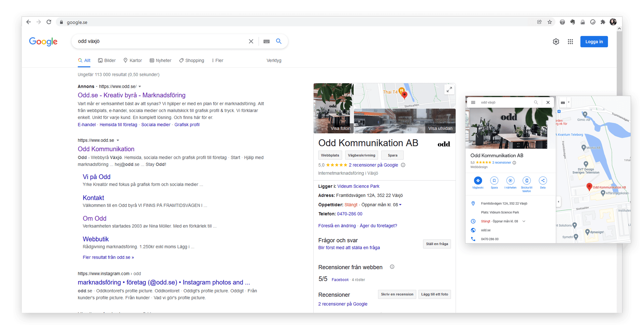The height and width of the screenshot is (334, 644).
Task: Collapse the Maps side panel arrow
Action: click(558, 201)
